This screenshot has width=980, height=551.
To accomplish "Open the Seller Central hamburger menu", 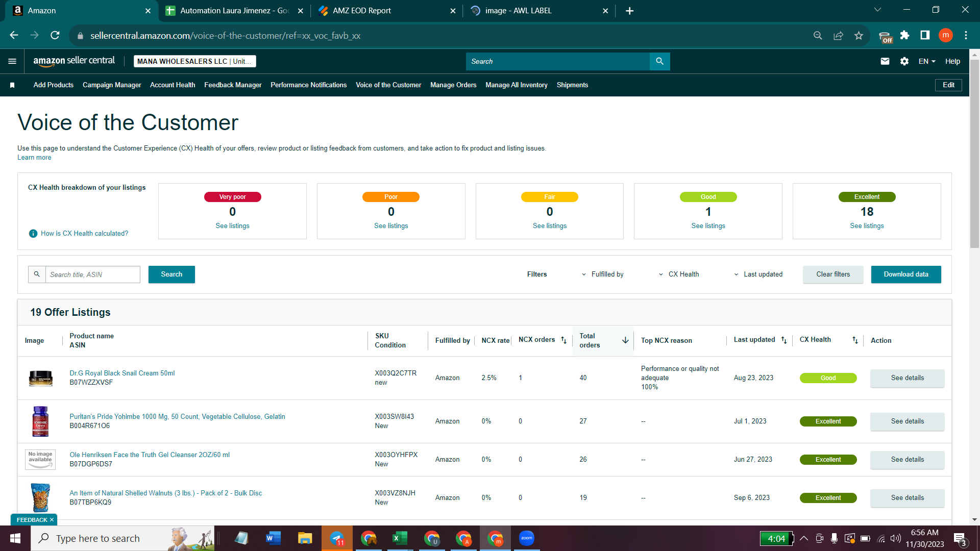I will pos(12,61).
